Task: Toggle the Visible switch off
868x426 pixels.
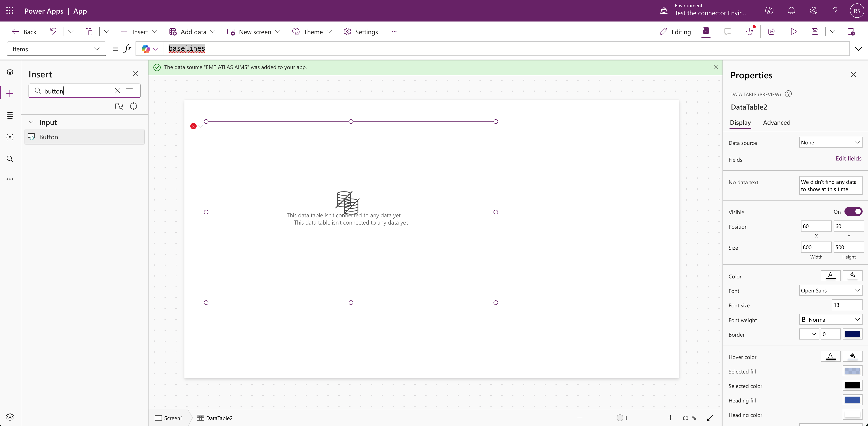Action: click(x=853, y=212)
